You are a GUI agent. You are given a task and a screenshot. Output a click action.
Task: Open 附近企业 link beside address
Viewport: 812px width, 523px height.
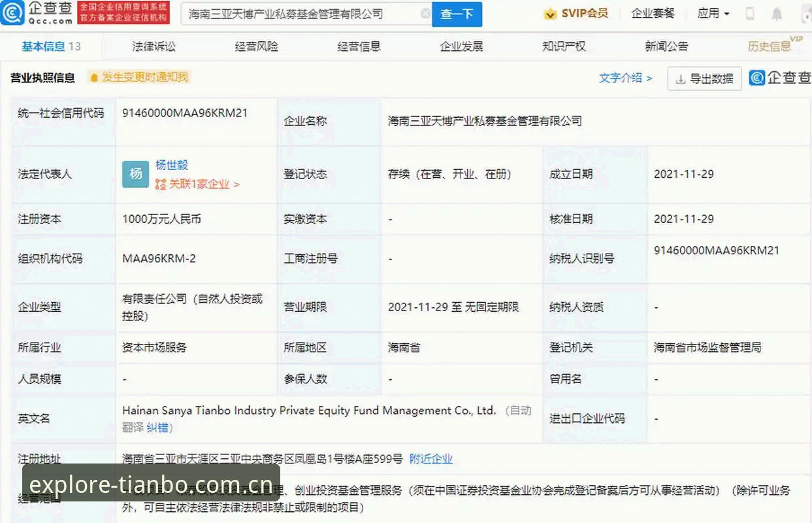(430, 459)
